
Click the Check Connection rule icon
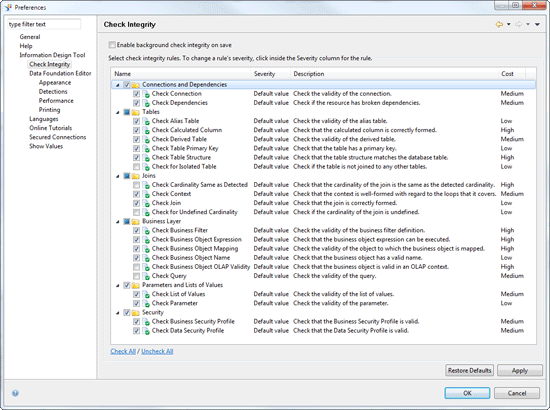click(x=146, y=94)
